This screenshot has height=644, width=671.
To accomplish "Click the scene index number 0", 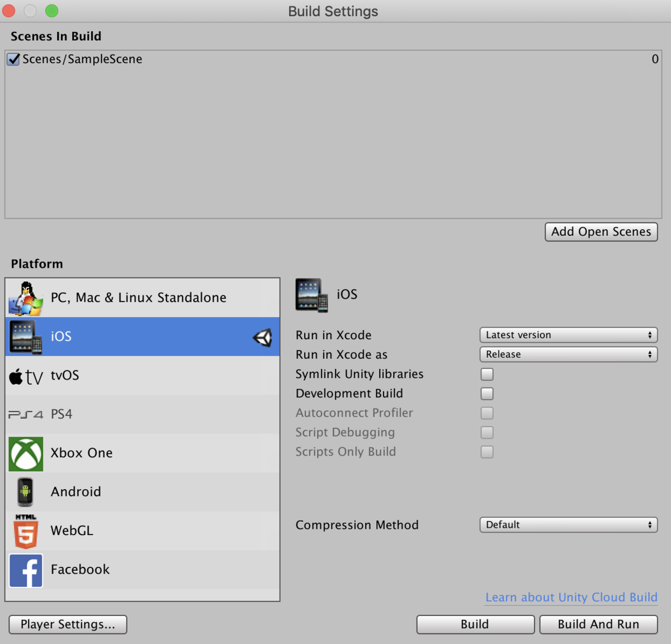I will click(x=655, y=59).
